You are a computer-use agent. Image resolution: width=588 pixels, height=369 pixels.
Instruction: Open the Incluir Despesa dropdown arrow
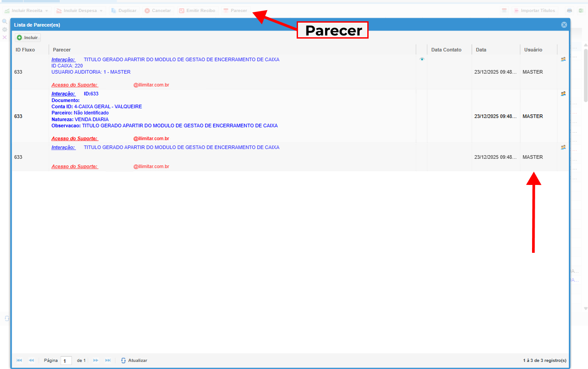tap(101, 11)
